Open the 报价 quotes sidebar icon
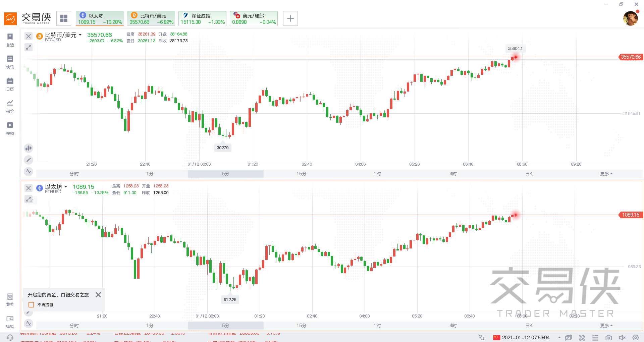Viewport: 644px width, 342px height. (x=10, y=106)
